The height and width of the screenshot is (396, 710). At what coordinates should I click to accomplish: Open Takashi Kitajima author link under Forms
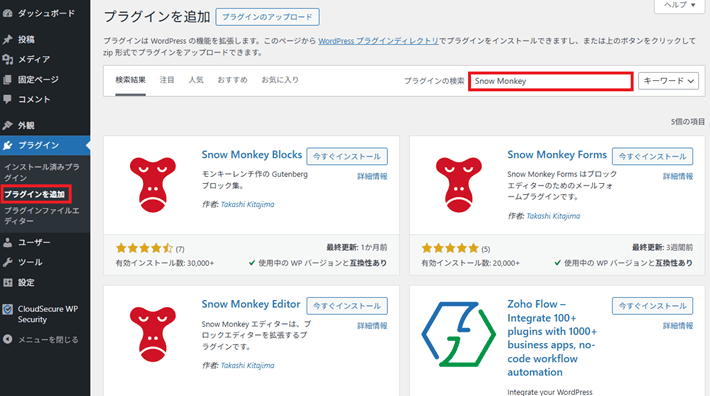(x=553, y=216)
